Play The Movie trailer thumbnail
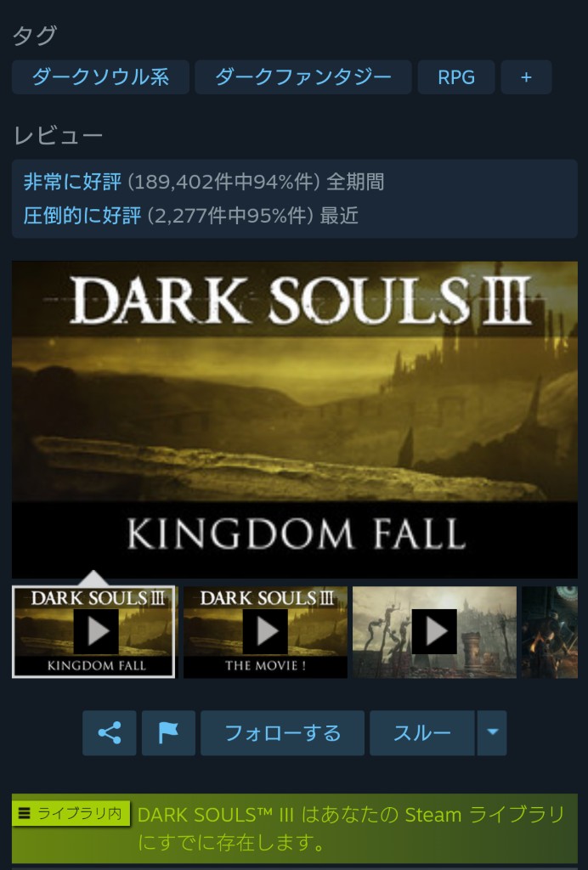Image resolution: width=588 pixels, height=870 pixels. pos(265,632)
